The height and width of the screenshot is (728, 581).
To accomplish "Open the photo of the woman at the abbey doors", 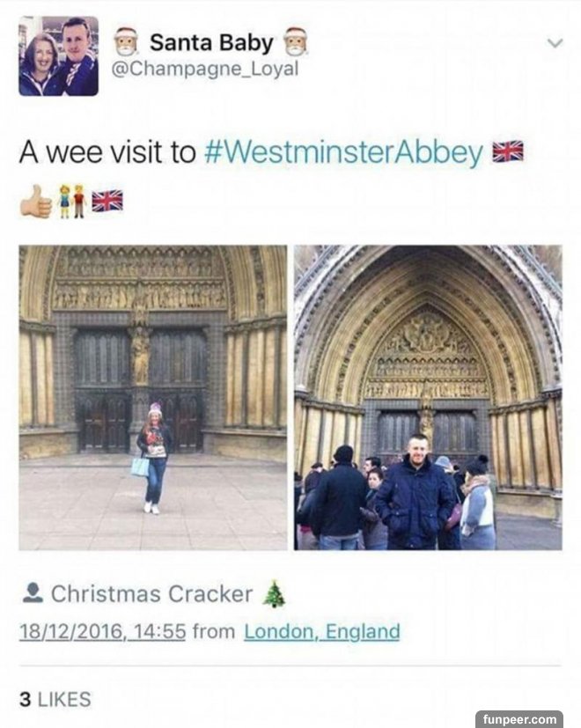I will (x=153, y=398).
